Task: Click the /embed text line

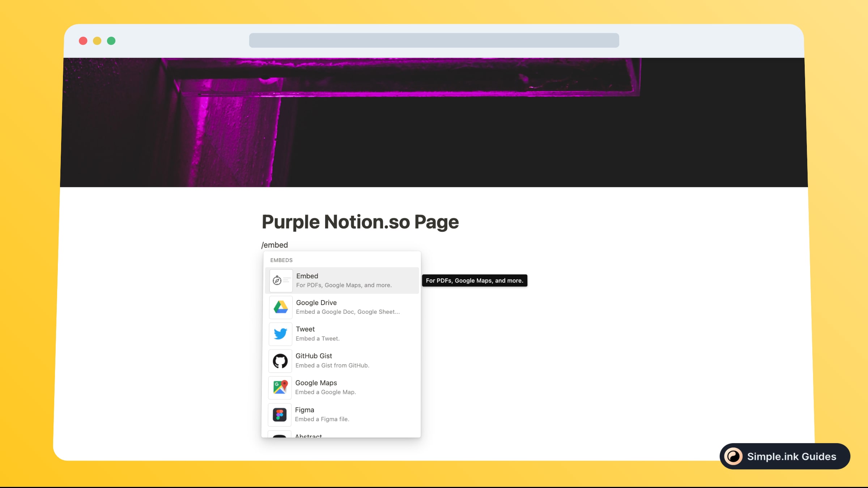Action: 275,245
